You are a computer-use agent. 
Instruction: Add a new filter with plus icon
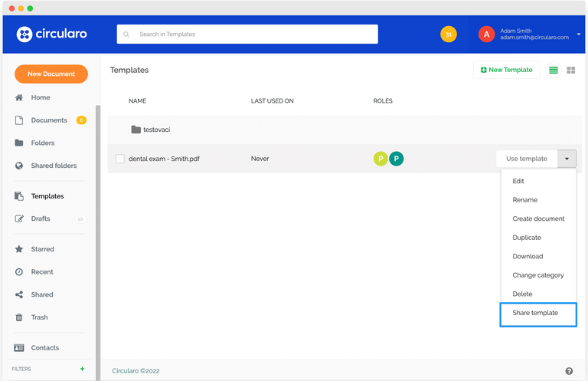click(x=82, y=369)
